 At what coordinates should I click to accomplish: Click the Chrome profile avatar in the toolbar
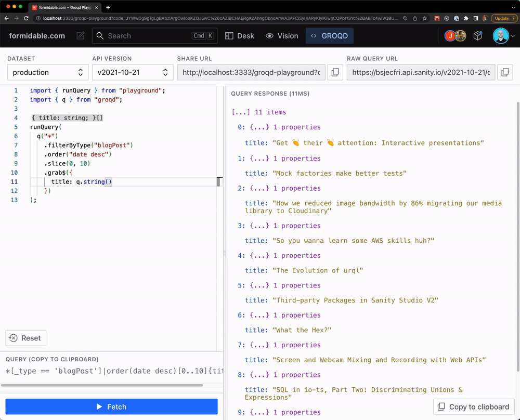click(x=485, y=18)
